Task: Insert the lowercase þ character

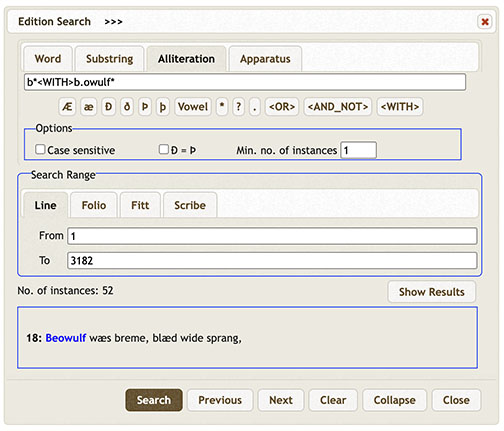Action: pyautogui.click(x=163, y=107)
